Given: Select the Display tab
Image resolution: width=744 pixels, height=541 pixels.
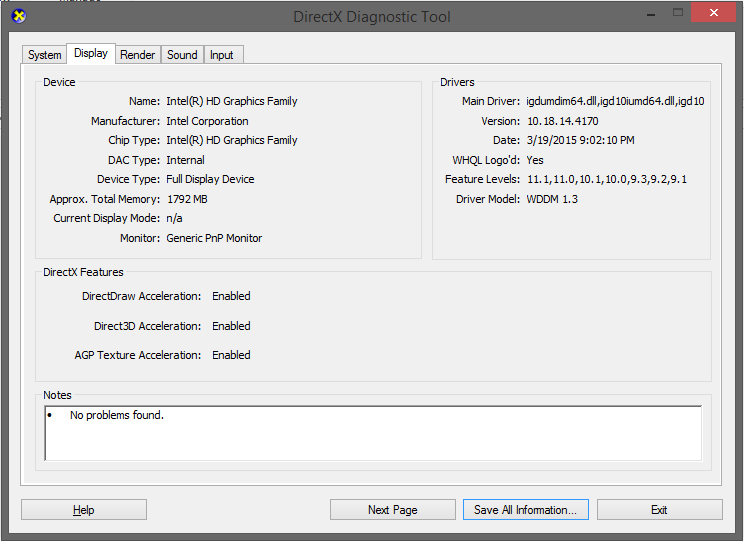Looking at the screenshot, I should coord(91,54).
